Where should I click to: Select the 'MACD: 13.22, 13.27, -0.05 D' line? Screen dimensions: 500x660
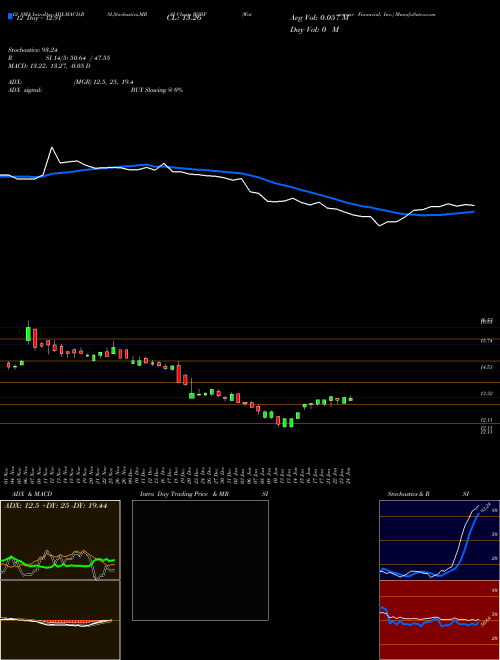(49, 66)
